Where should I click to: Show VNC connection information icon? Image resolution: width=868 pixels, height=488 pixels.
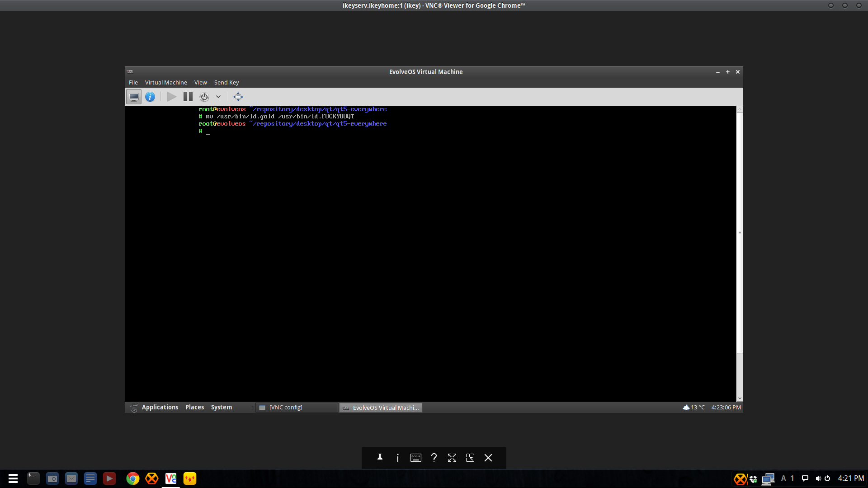coord(398,458)
